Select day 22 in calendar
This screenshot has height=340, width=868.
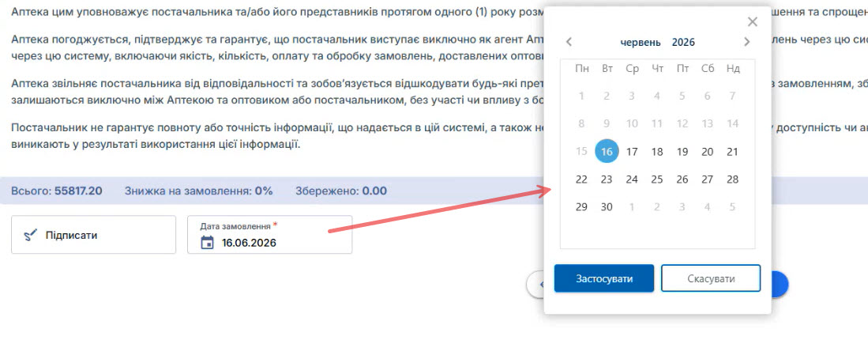pyautogui.click(x=581, y=179)
